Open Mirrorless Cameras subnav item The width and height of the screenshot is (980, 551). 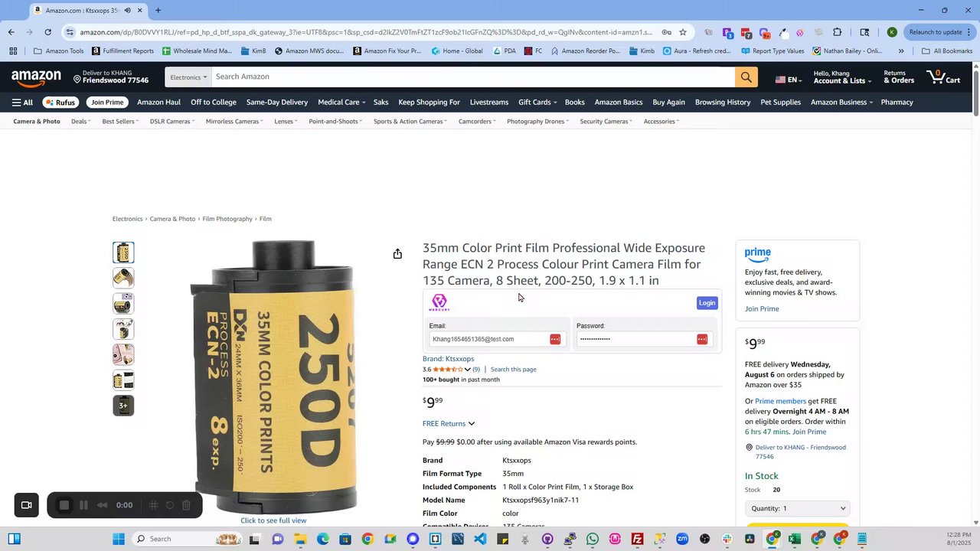pos(234,122)
